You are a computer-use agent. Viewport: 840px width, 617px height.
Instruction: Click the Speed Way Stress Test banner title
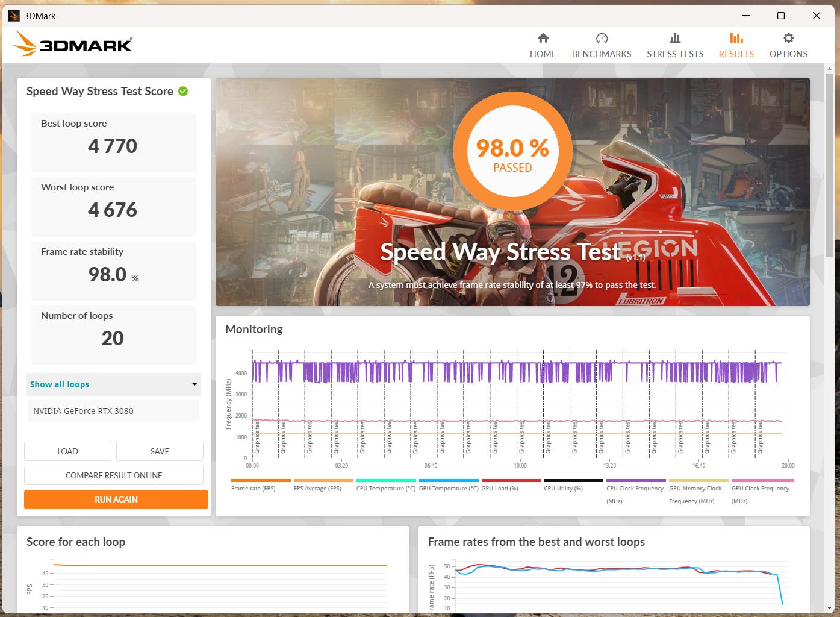point(500,251)
